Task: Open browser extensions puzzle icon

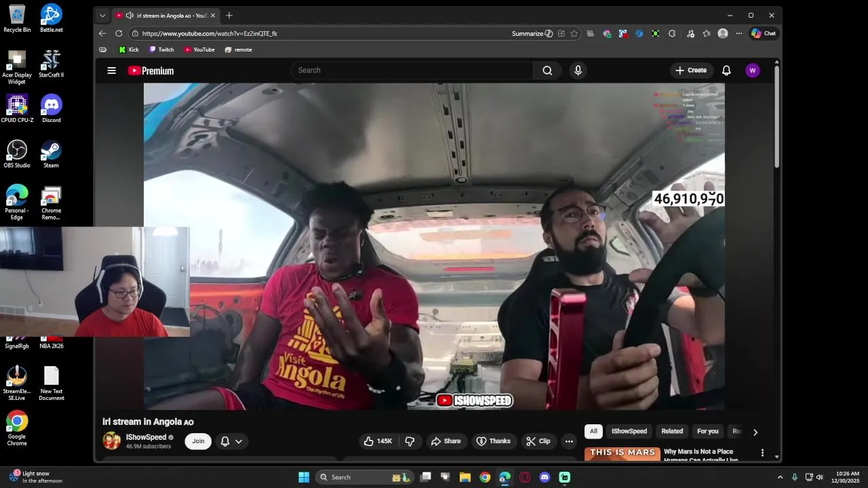Action: 672,33
